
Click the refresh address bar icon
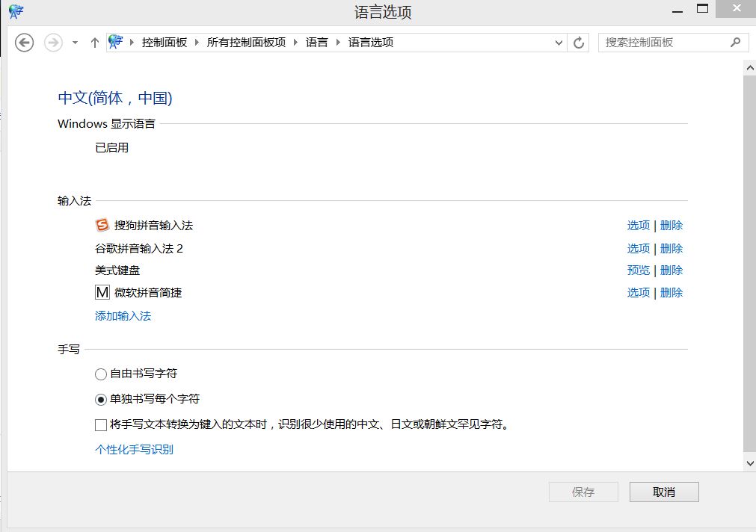578,43
